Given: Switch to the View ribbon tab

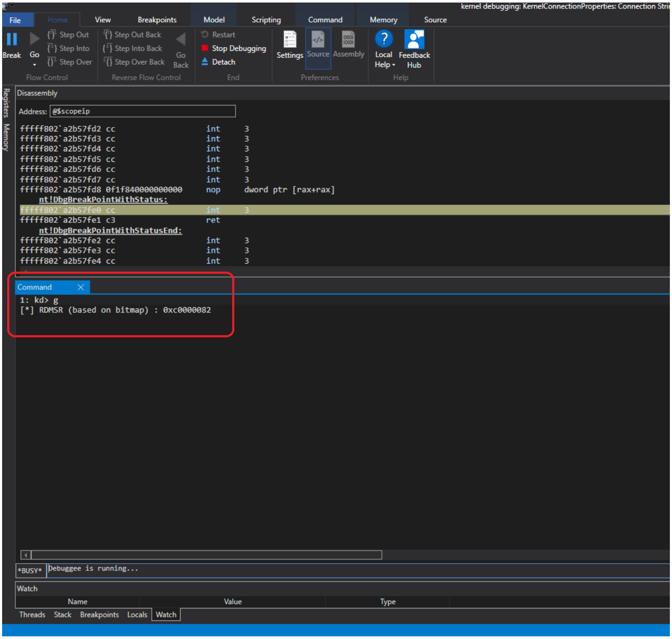Looking at the screenshot, I should (103, 20).
